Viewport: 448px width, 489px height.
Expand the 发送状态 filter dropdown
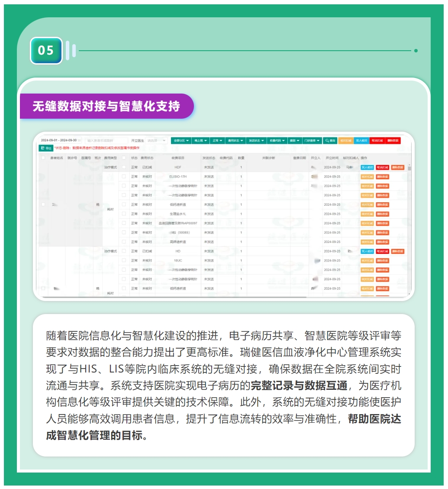click(256, 141)
